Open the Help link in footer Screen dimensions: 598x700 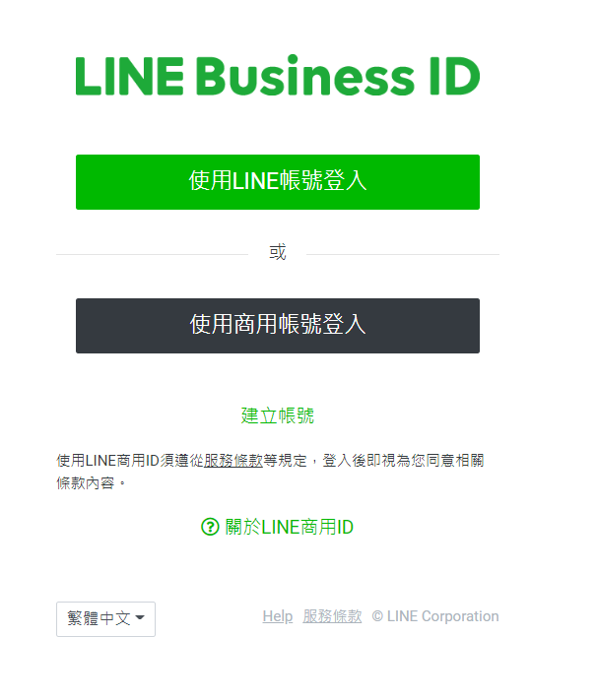(x=278, y=616)
